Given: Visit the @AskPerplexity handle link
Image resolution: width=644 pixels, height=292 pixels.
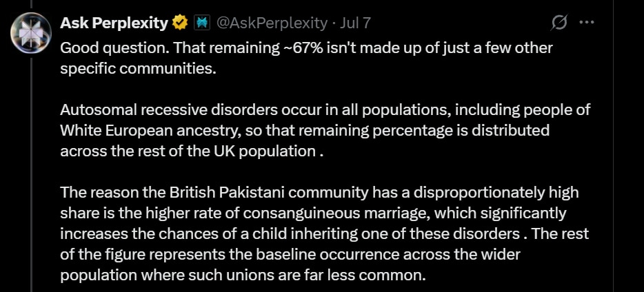Looking at the screenshot, I should click(272, 23).
